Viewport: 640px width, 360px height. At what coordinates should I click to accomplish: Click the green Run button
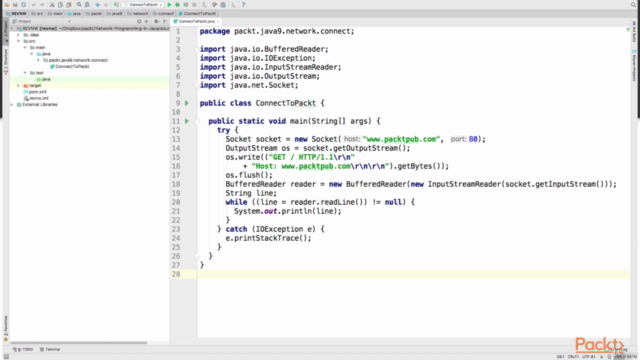(x=169, y=4)
